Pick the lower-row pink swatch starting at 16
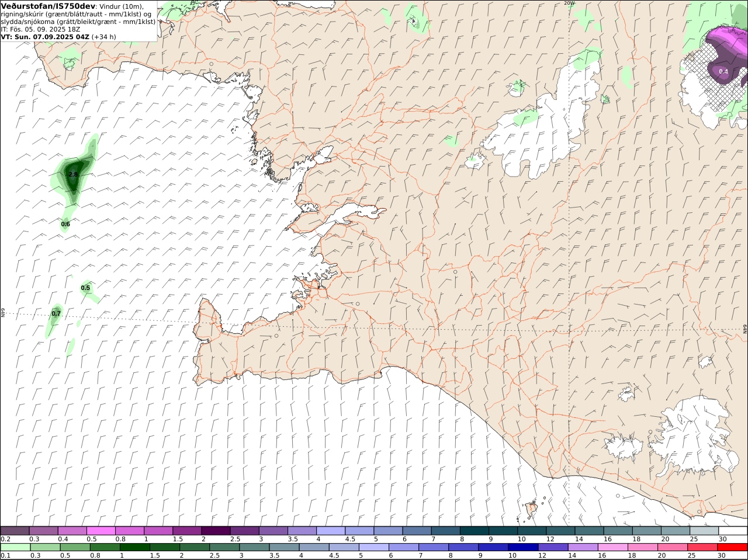This screenshot has width=748, height=560. (613, 548)
